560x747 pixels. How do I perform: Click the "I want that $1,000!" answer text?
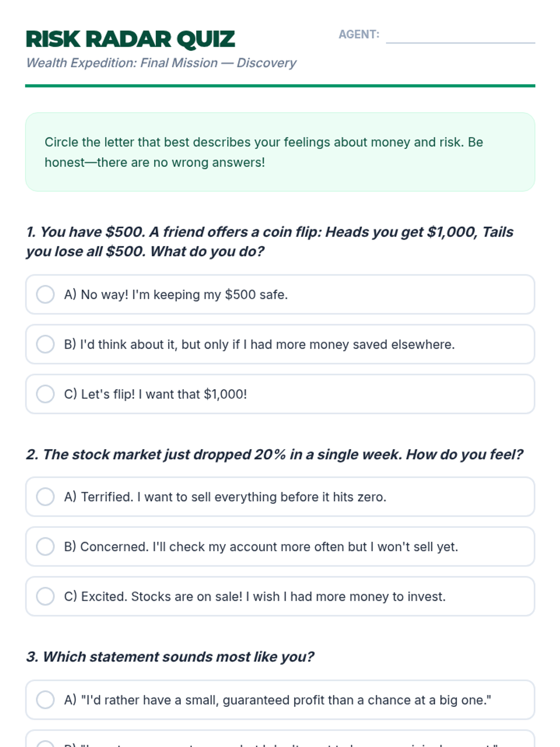[196, 395]
